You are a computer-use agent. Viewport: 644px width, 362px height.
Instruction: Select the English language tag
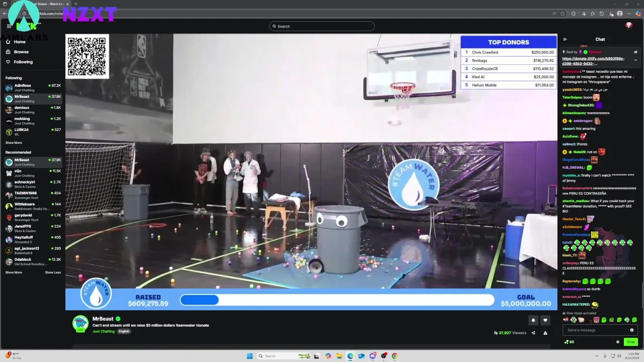(x=124, y=331)
